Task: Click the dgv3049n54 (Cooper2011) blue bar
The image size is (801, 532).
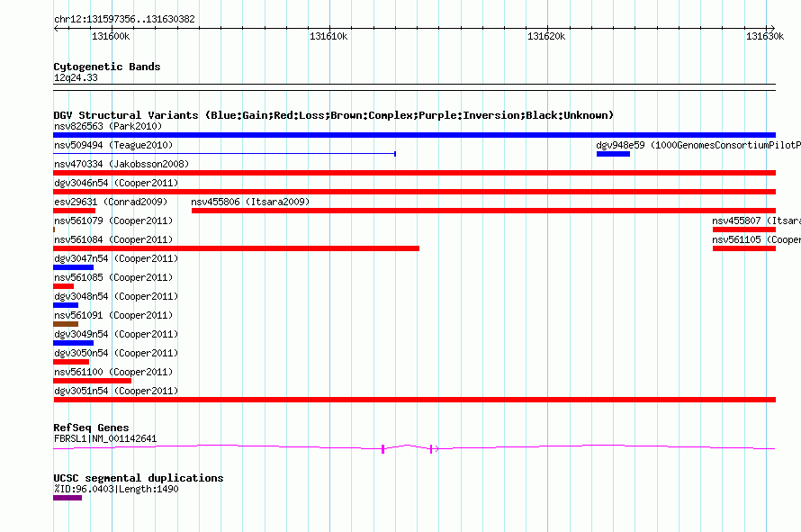Action: 73,343
